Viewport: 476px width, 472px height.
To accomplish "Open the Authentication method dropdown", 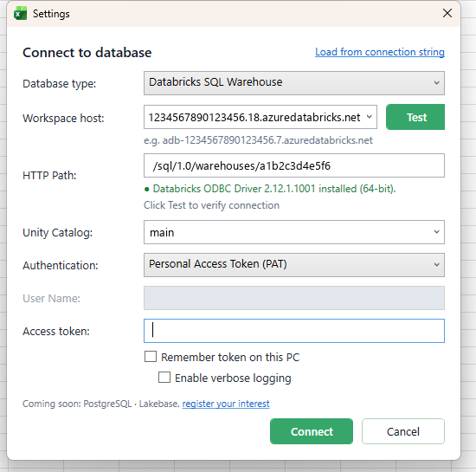I will (294, 265).
